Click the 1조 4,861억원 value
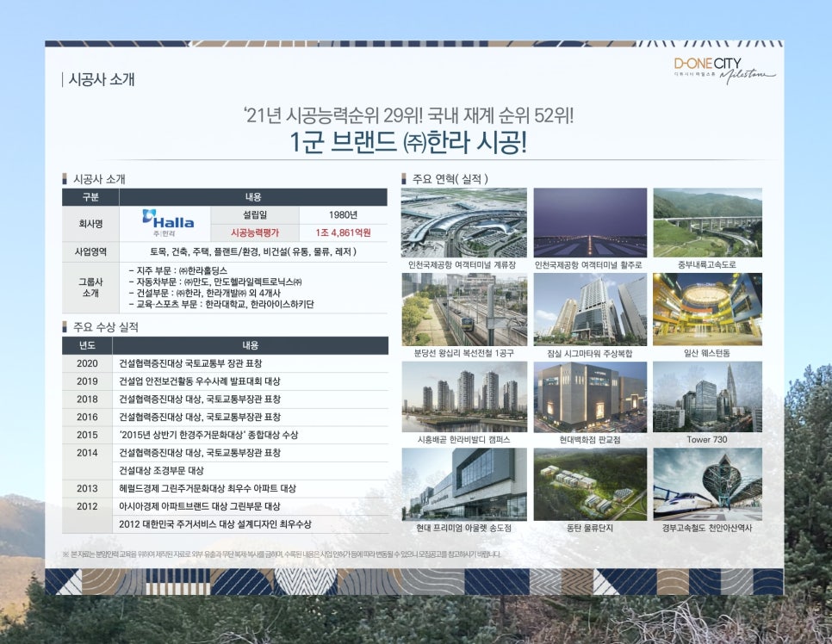 click(x=343, y=232)
